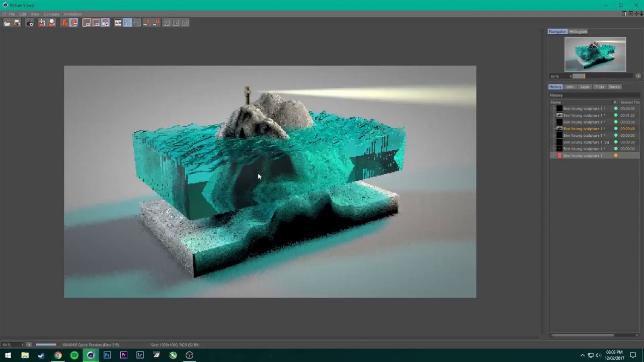This screenshot has height=362, width=644.
Task: Open the View menu
Action: coord(35,14)
